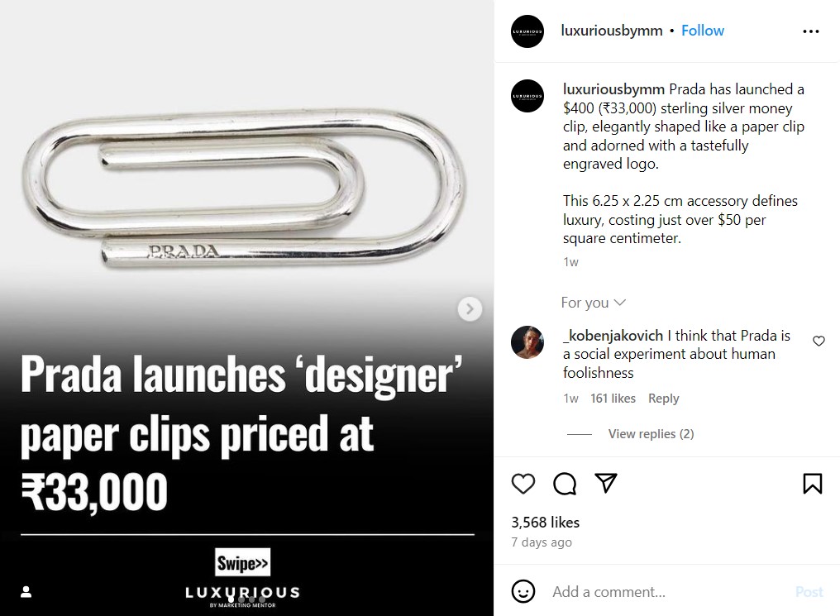
Task: Like the post with the heart icon
Action: tap(523, 484)
